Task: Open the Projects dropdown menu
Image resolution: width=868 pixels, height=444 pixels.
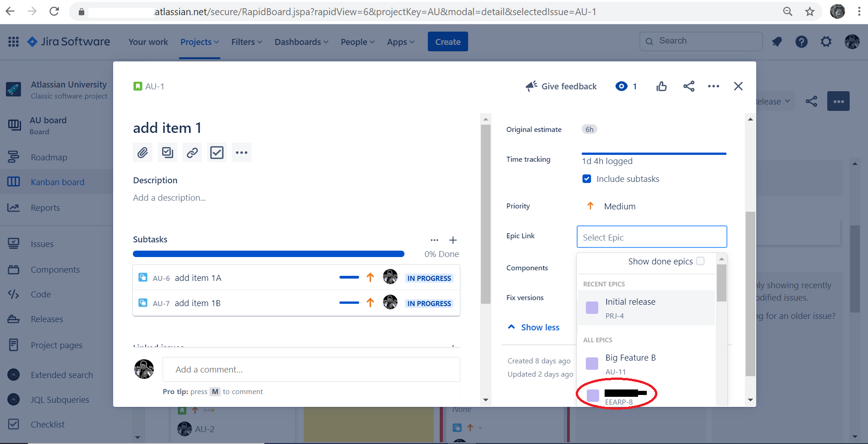Action: [200, 42]
